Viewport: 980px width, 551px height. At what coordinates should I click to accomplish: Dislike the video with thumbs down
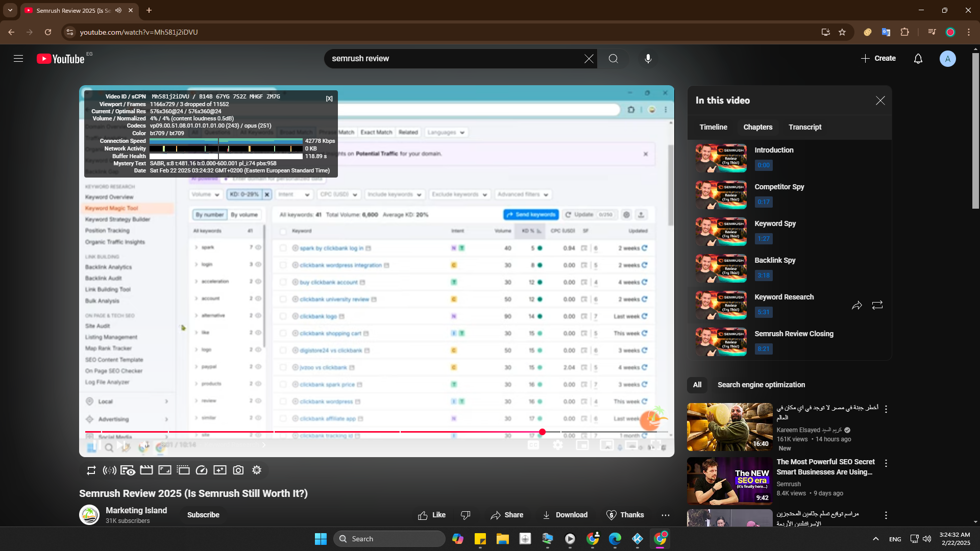click(465, 515)
